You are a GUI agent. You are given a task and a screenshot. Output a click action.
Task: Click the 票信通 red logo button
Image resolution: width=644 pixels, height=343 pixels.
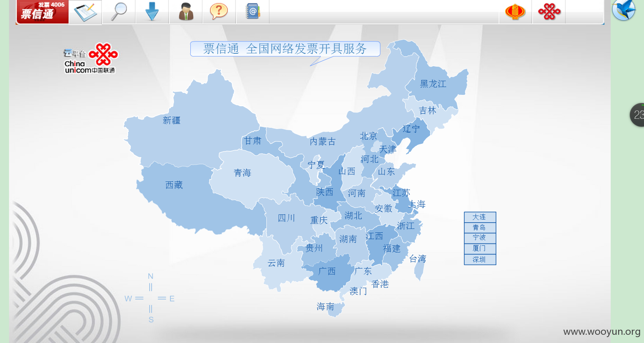43,12
